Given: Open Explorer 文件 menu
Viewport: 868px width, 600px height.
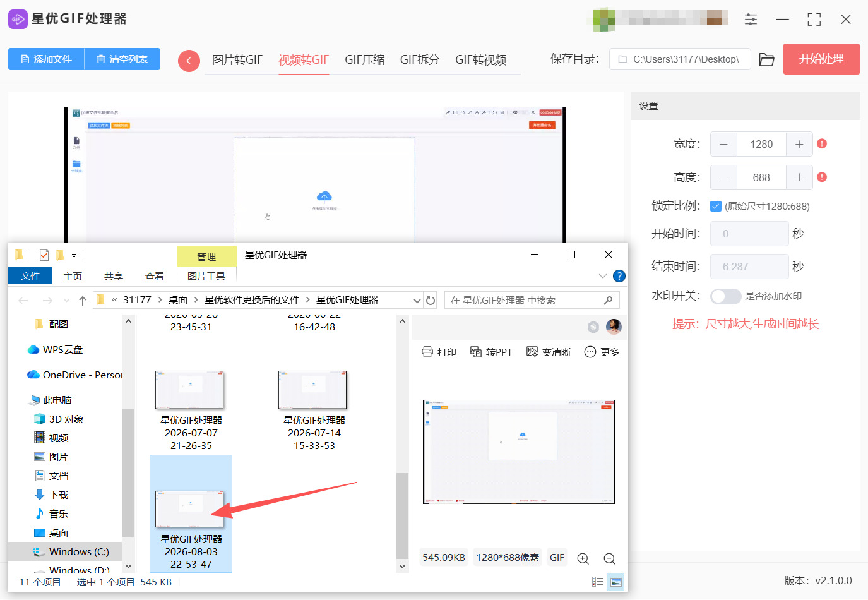Looking at the screenshot, I should point(30,276).
